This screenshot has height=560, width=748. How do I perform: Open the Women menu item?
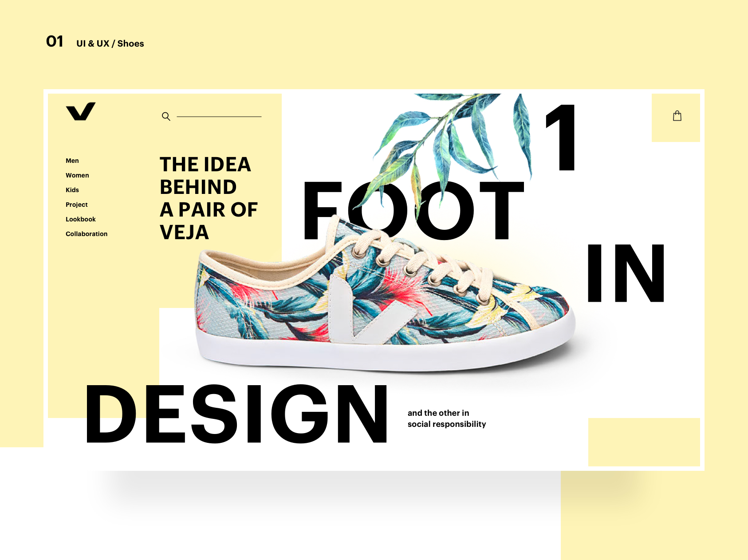coord(77,175)
